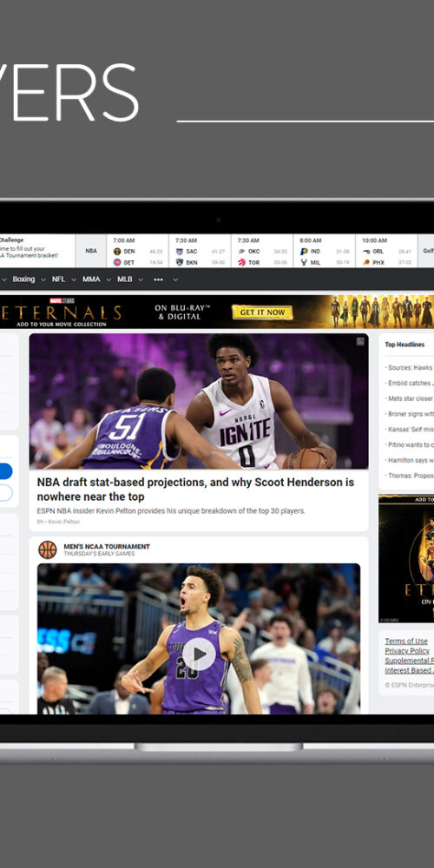This screenshot has width=434, height=868.
Task: Open the 'Embiid catches' headline
Action: pos(410,383)
